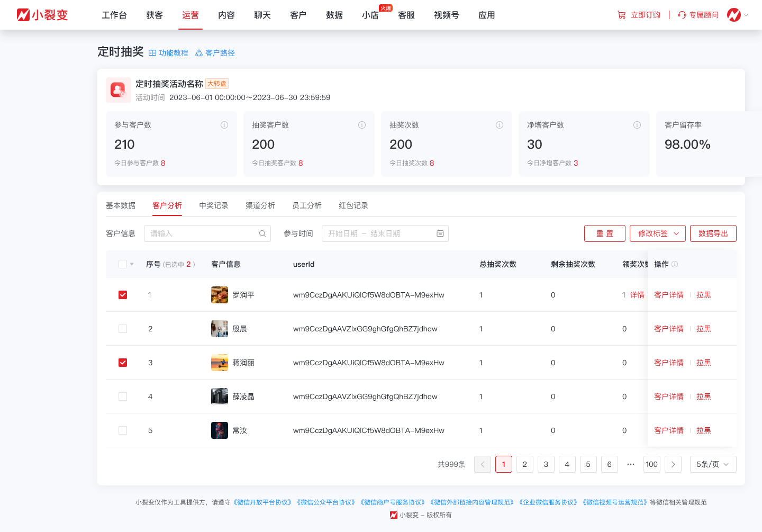Open the 工作台 menu item

114,15
